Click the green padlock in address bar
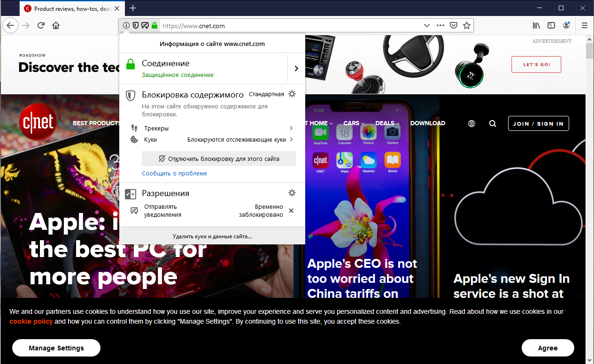Image resolution: width=594 pixels, height=364 pixels. pos(154,26)
